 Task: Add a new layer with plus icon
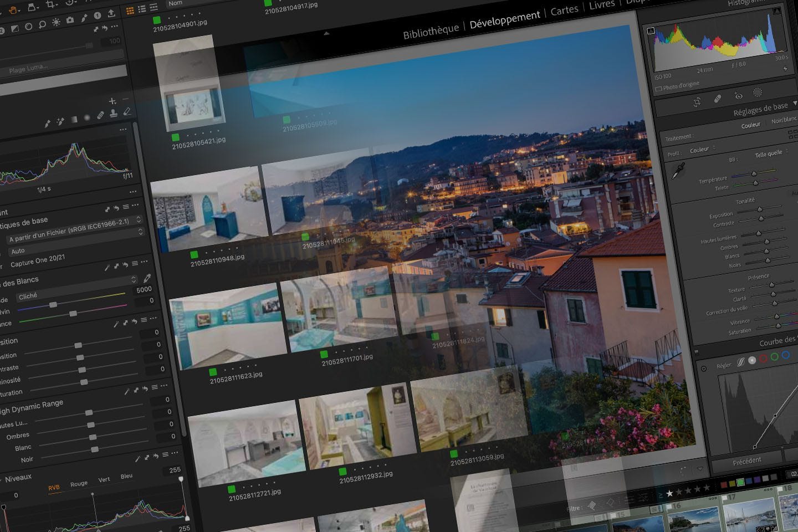(112, 101)
